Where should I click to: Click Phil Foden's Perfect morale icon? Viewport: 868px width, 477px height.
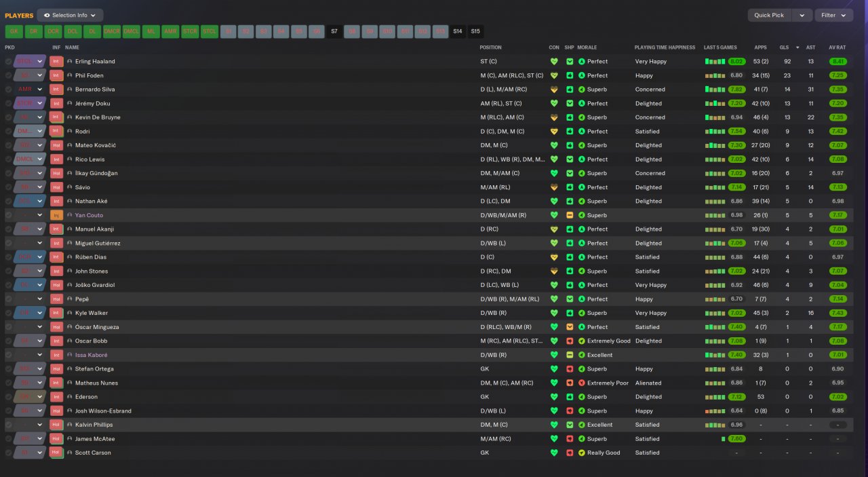(x=582, y=75)
